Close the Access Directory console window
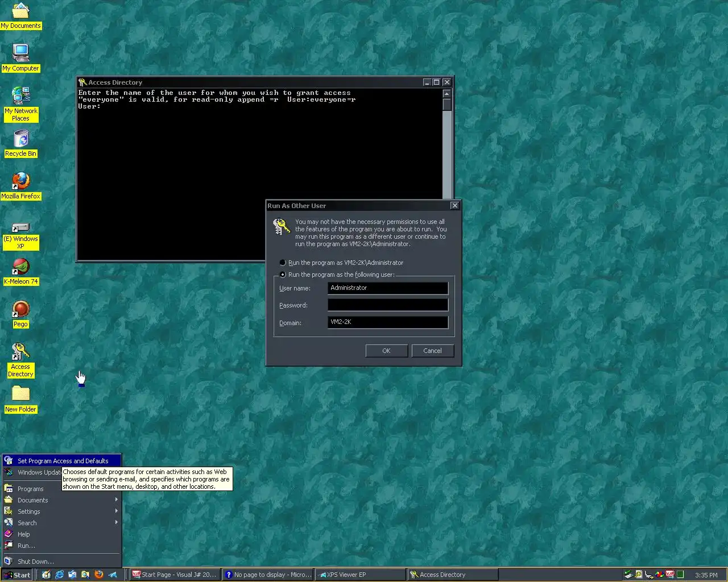 (x=447, y=82)
